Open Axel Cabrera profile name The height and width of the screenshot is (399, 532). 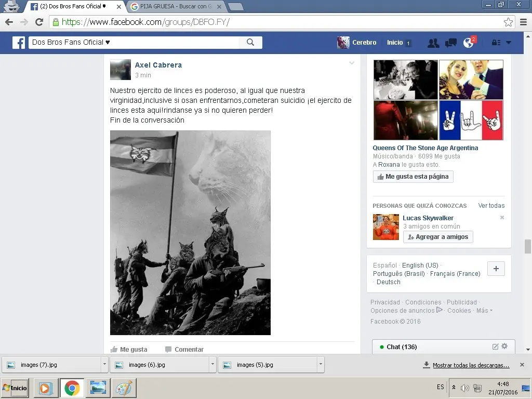tap(158, 65)
